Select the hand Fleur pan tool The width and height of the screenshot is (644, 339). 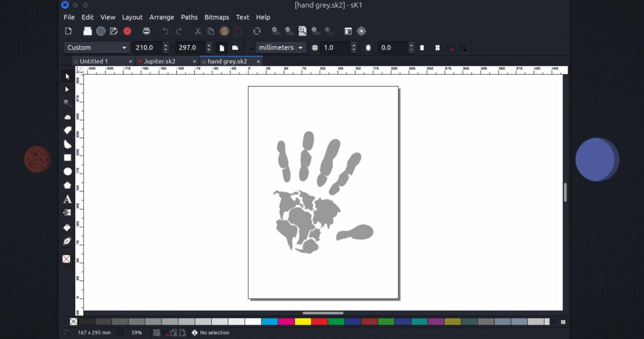(67, 117)
